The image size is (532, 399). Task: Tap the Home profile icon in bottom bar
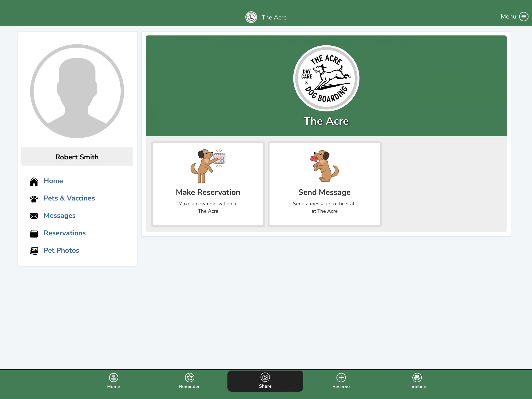114,377
